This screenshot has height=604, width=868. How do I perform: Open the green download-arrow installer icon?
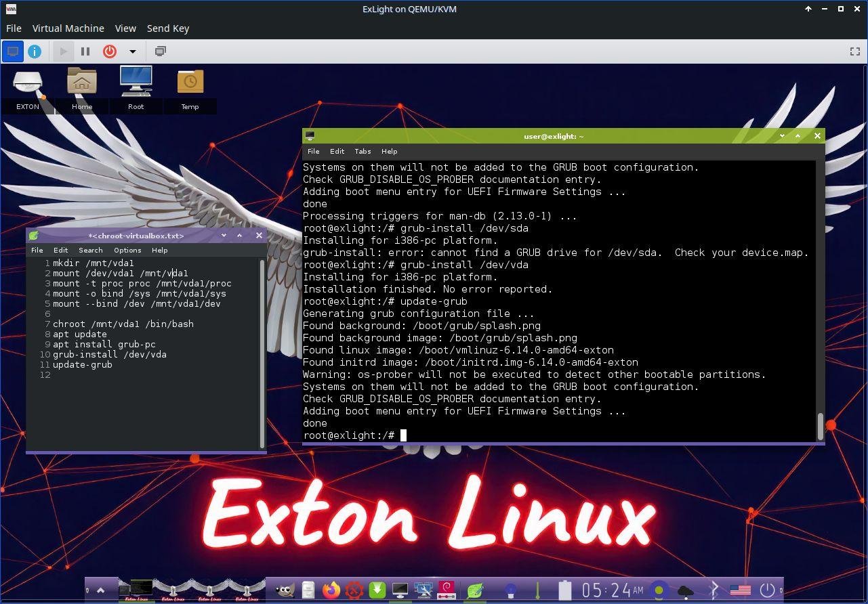coord(377,590)
